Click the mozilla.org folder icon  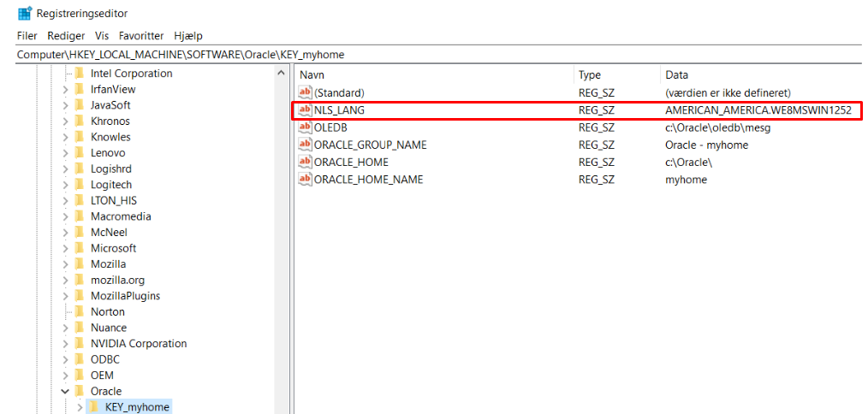pos(79,280)
